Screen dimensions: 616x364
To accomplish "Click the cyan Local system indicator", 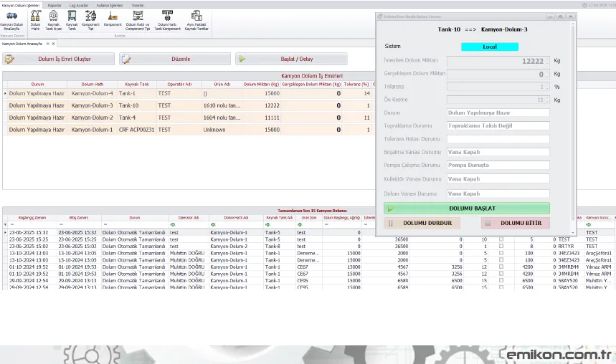I will click(x=490, y=47).
